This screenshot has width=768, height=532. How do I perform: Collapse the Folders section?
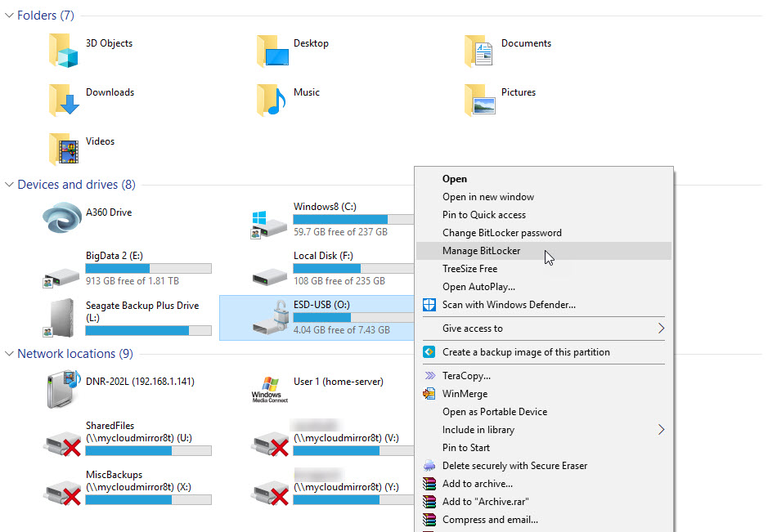(9, 16)
